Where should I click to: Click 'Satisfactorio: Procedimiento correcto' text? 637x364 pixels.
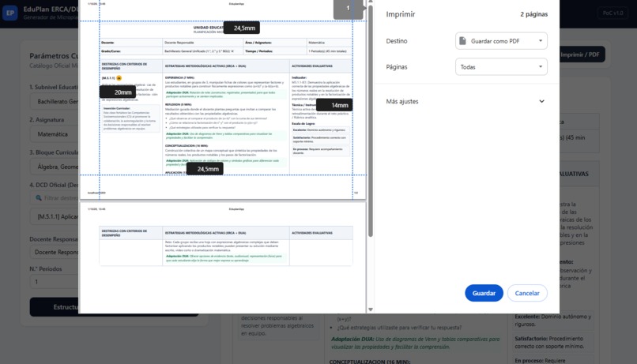(x=549, y=342)
